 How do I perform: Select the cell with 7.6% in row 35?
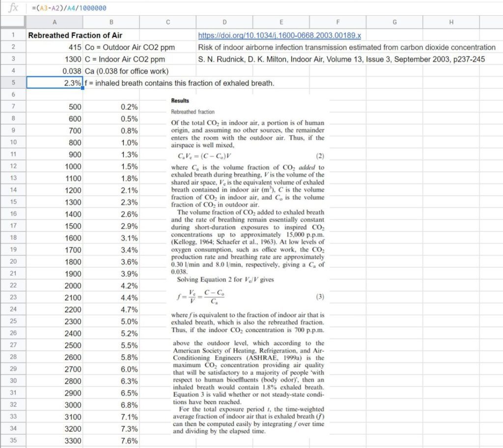[x=111, y=440]
